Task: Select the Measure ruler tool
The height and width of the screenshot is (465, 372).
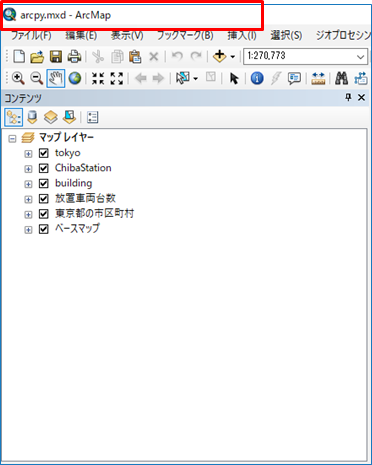Action: coord(318,78)
